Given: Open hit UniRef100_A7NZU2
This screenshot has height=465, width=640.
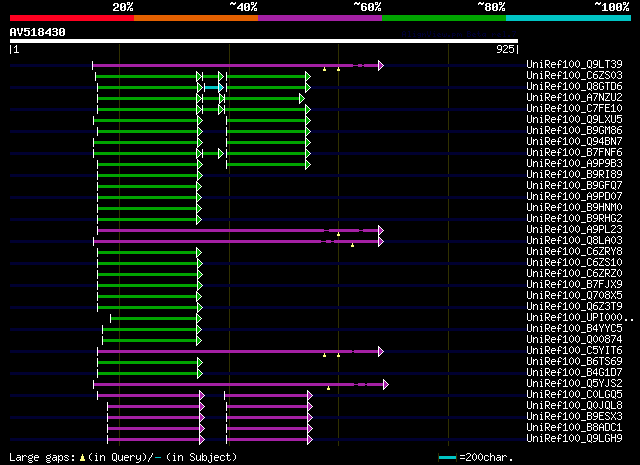Looking at the screenshot, I should pos(574,98).
